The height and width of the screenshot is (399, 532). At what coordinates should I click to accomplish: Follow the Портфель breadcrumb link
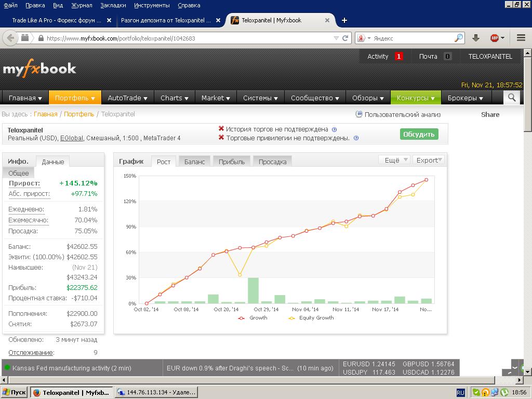[79, 114]
